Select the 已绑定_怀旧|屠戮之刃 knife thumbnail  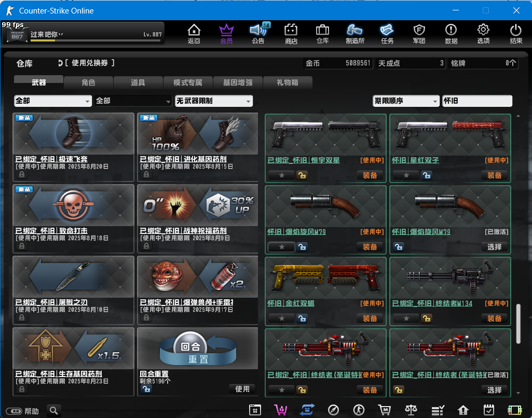pos(73,277)
